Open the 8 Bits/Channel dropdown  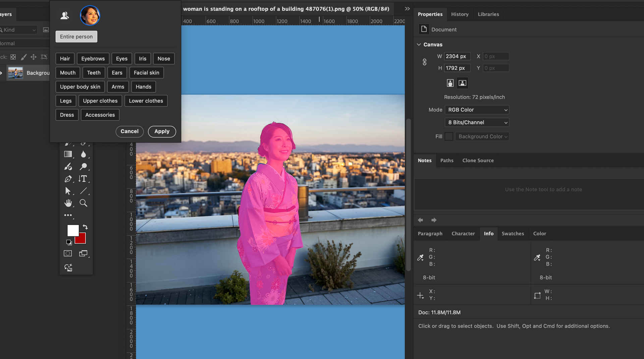[x=477, y=122]
